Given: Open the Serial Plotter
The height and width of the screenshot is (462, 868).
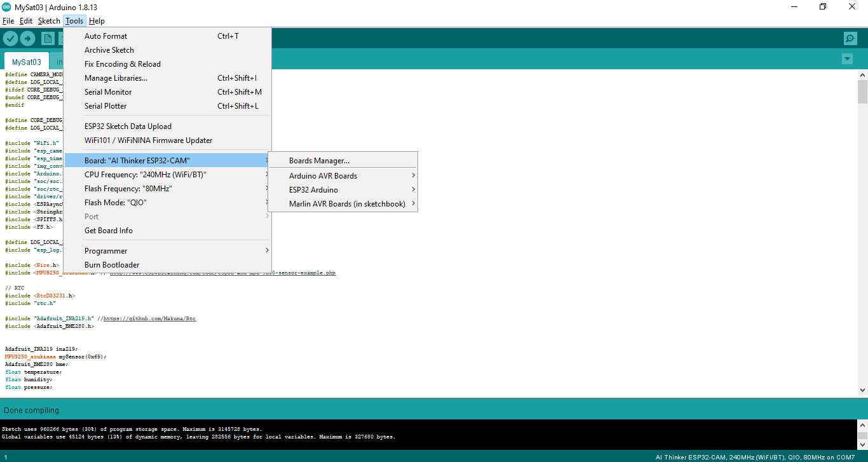Looking at the screenshot, I should [105, 106].
